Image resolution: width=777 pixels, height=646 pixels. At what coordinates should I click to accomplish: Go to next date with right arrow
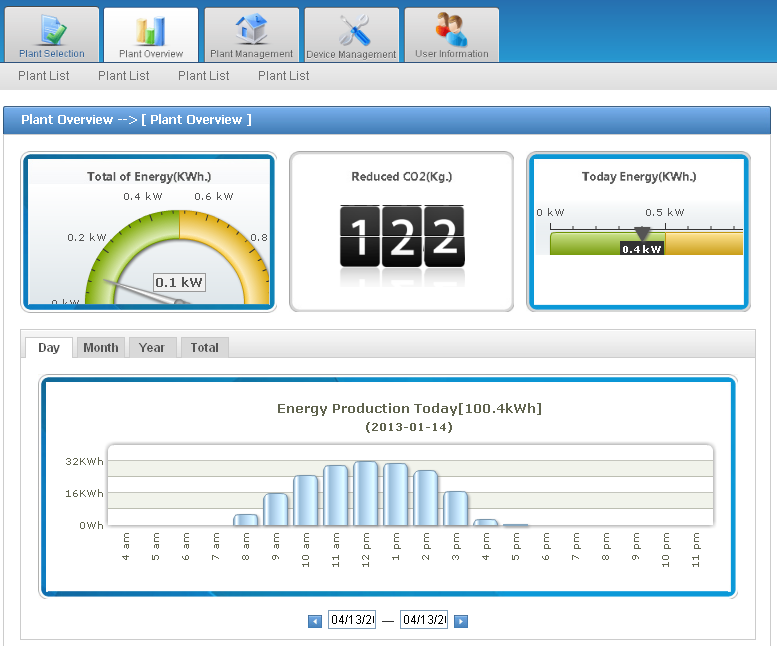coord(461,621)
